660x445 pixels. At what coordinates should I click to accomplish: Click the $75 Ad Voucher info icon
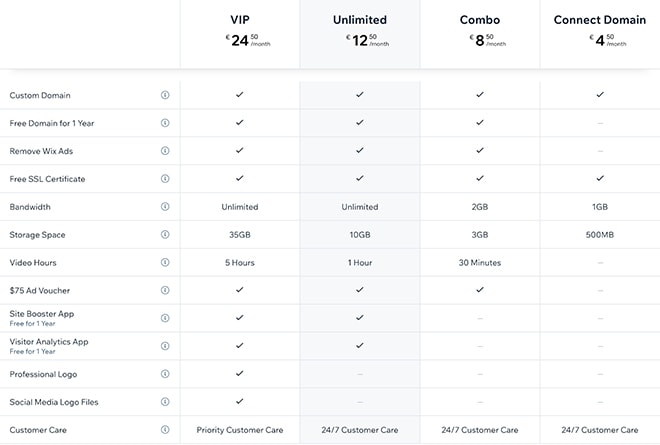(x=165, y=290)
